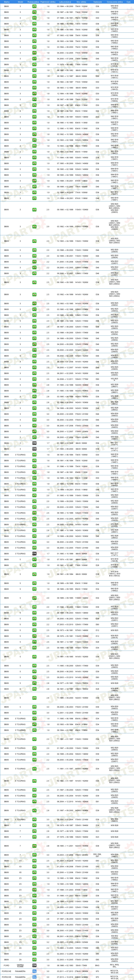Click petrol icon in BMW Z3 2.0 row
The height and width of the screenshot is (980, 134).
click(x=34, y=901)
